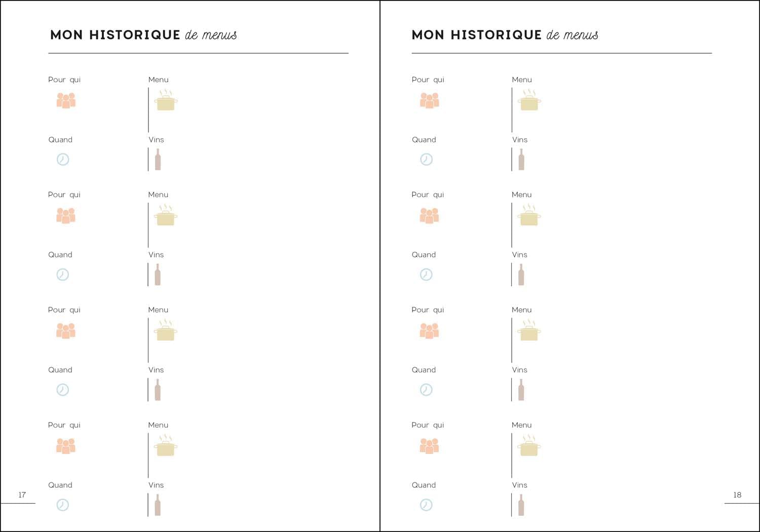Click the first clock icon on page 17

click(x=63, y=160)
